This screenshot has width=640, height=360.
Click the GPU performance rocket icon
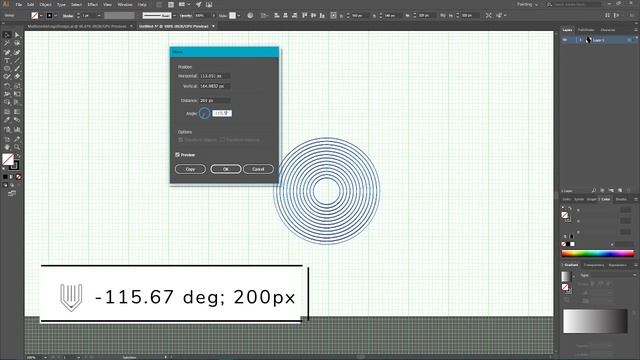[198, 4]
